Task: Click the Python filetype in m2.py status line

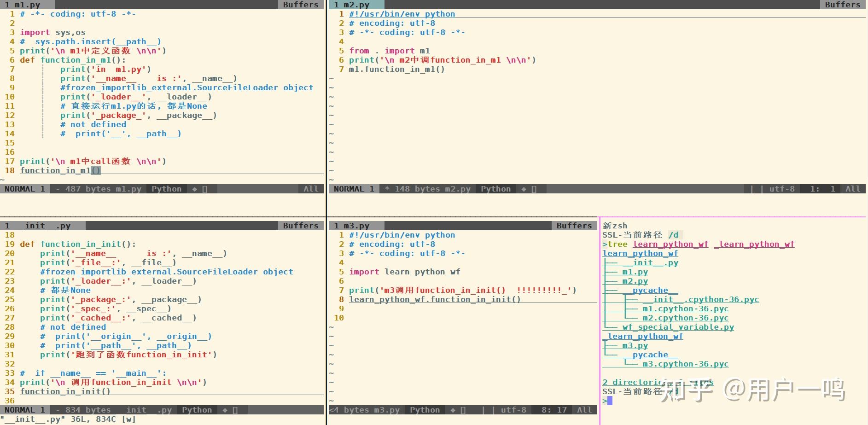Action: point(496,189)
